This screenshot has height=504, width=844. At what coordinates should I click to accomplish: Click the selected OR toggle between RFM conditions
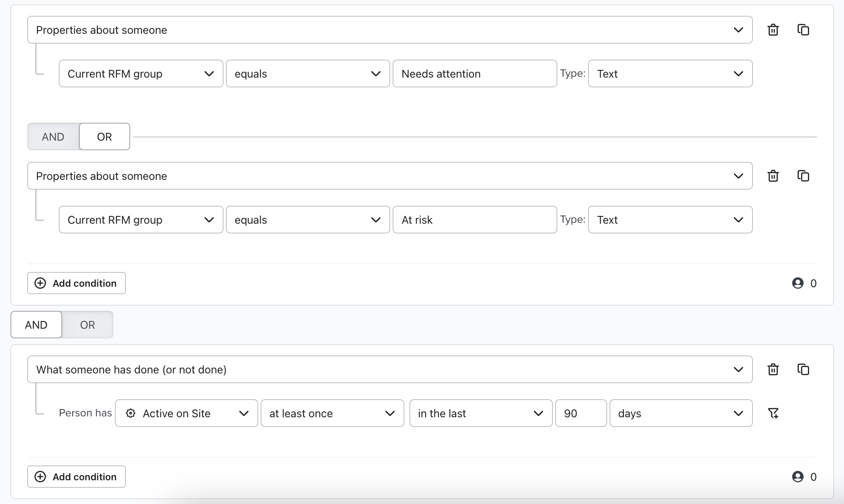tap(104, 136)
